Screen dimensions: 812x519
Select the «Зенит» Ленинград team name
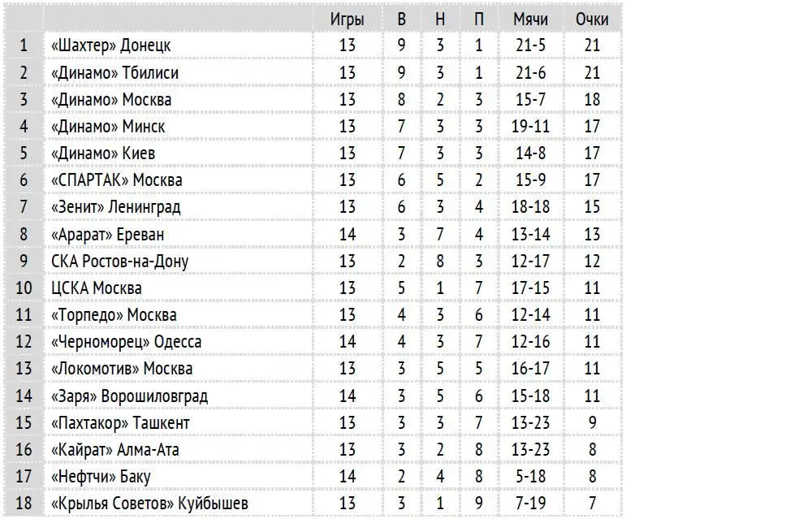115,207
